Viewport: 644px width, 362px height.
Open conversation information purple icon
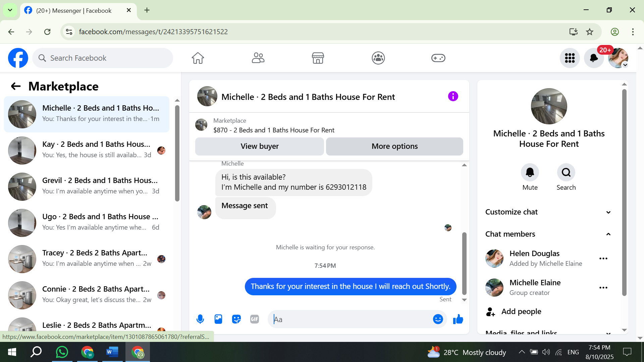pyautogui.click(x=453, y=97)
